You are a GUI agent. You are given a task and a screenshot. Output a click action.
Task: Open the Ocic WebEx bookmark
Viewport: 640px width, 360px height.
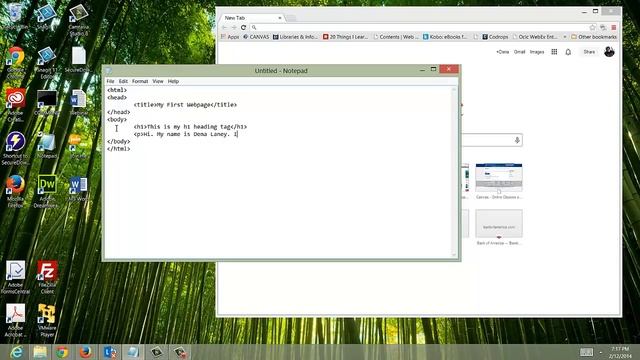(535, 37)
